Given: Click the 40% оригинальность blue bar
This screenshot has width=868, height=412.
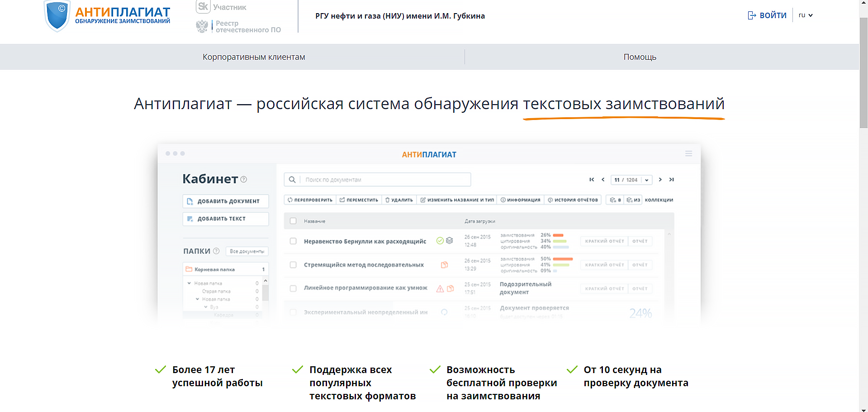Looking at the screenshot, I should click(561, 247).
